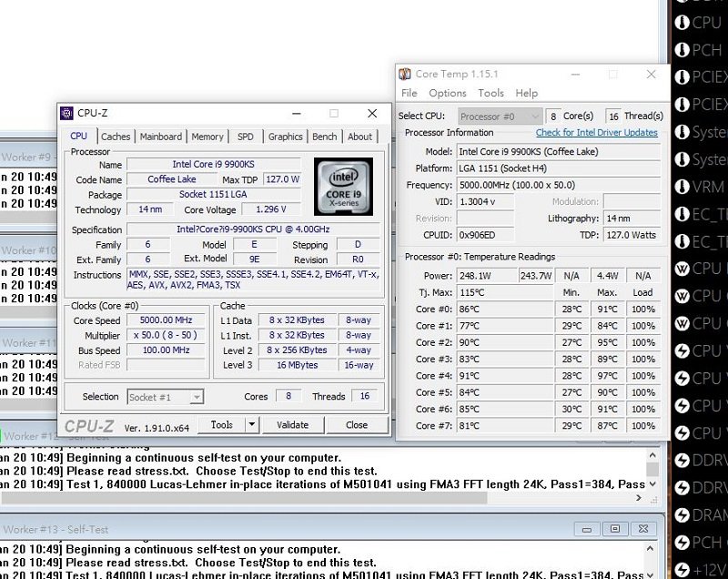Open the File menu in Core Temp
This screenshot has height=579, width=728.
pos(409,93)
